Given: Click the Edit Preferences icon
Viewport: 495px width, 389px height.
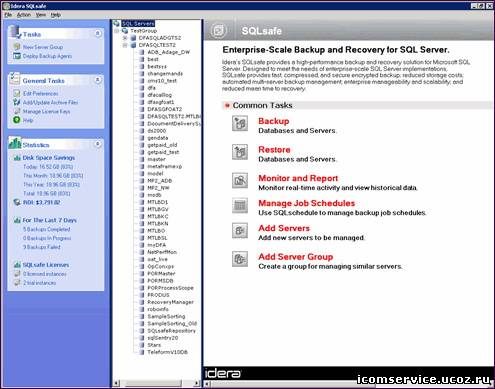Looking at the screenshot, I should (x=17, y=93).
